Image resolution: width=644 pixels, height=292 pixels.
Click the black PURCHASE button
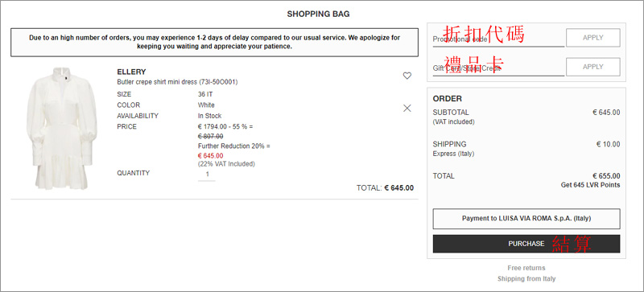click(x=526, y=244)
